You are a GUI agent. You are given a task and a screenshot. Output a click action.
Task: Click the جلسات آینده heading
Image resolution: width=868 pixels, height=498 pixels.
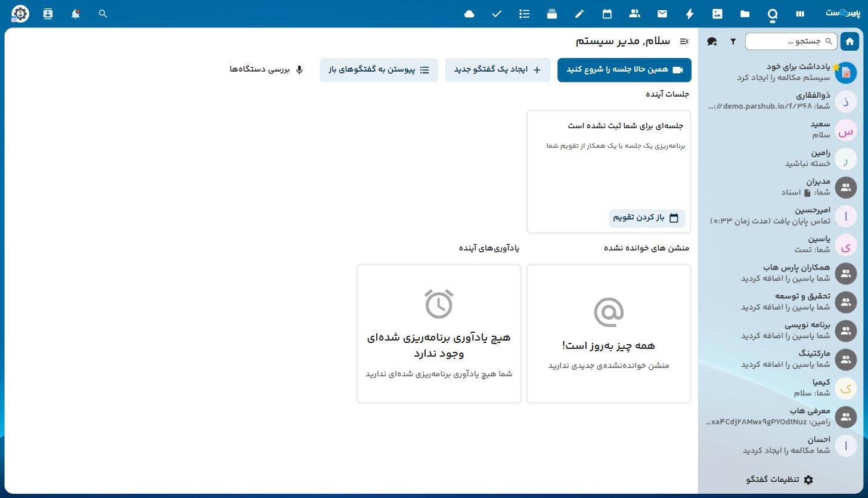[667, 94]
